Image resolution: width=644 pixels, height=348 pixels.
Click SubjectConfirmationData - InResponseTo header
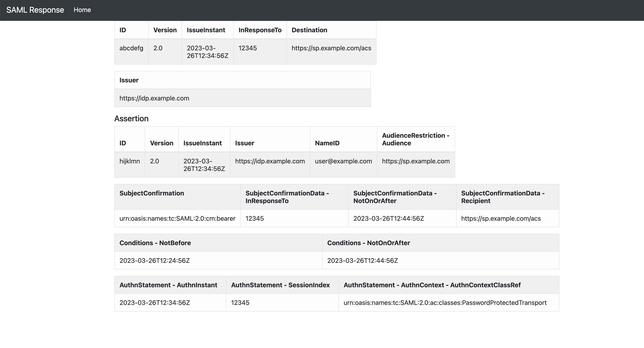click(x=295, y=197)
